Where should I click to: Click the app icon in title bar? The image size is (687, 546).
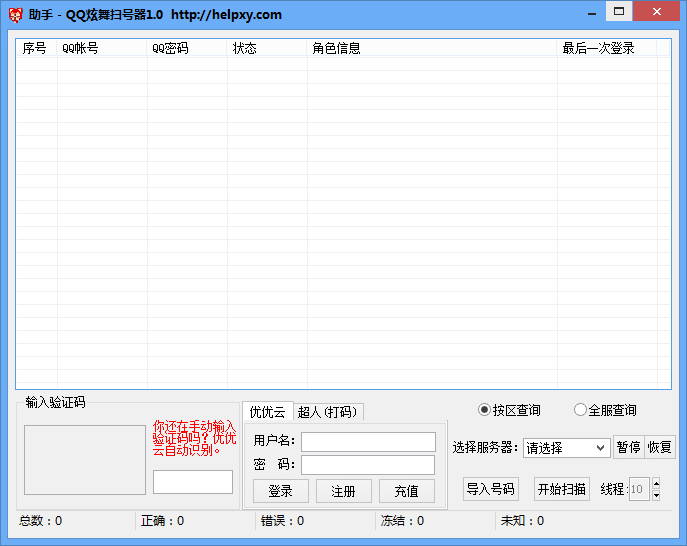point(15,15)
